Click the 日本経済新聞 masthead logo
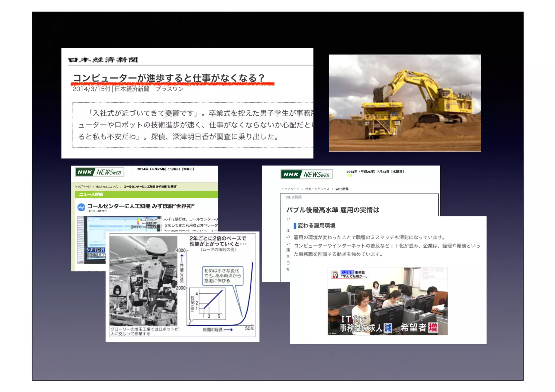Screen dimensions: 555x392 point(103,60)
